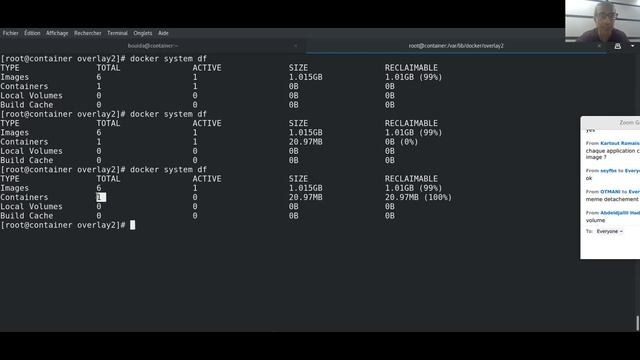
Task: Click the Zoom chat window title bar
Action: click(x=610, y=122)
